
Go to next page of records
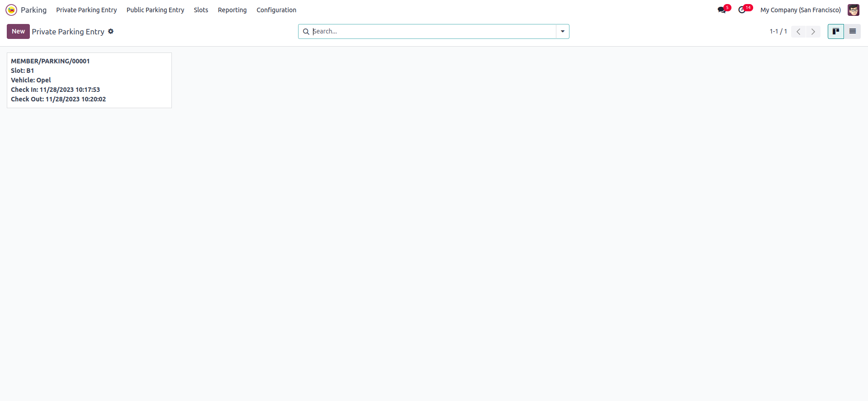813,32
